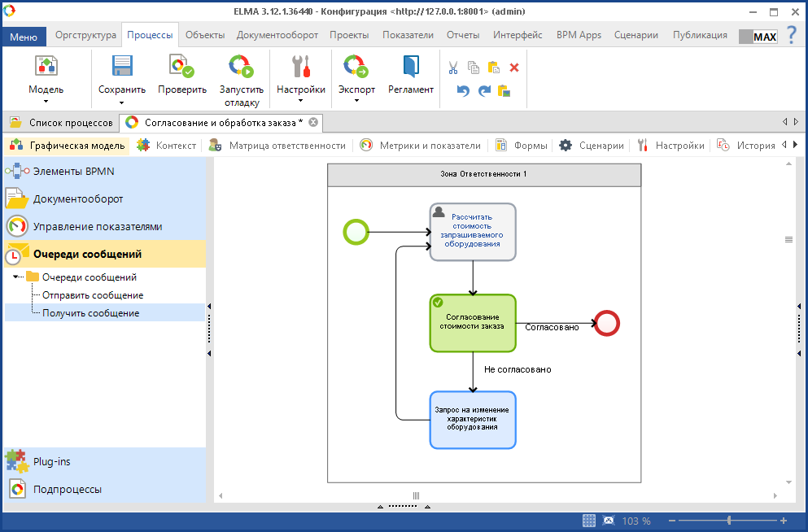Switch to the Оргструктура ribbon tab
Image resolution: width=808 pixels, height=532 pixels.
tap(85, 35)
